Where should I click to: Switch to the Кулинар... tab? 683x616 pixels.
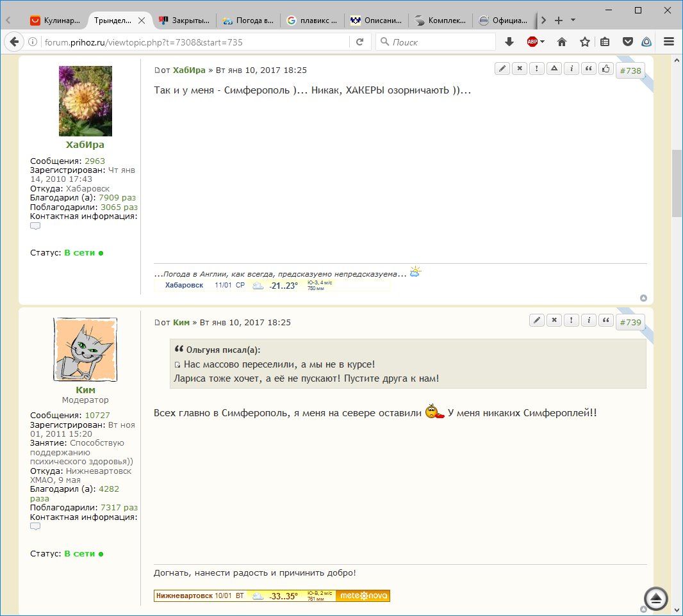[55, 20]
